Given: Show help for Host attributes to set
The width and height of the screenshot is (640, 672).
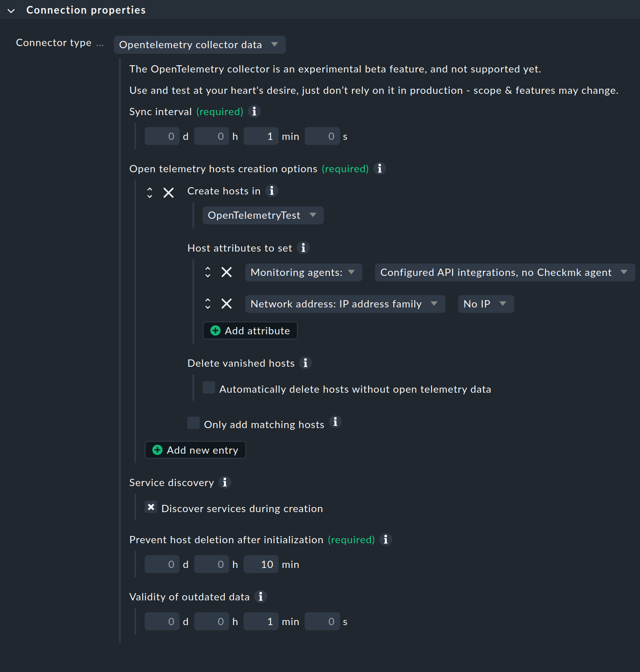Looking at the screenshot, I should tap(303, 248).
